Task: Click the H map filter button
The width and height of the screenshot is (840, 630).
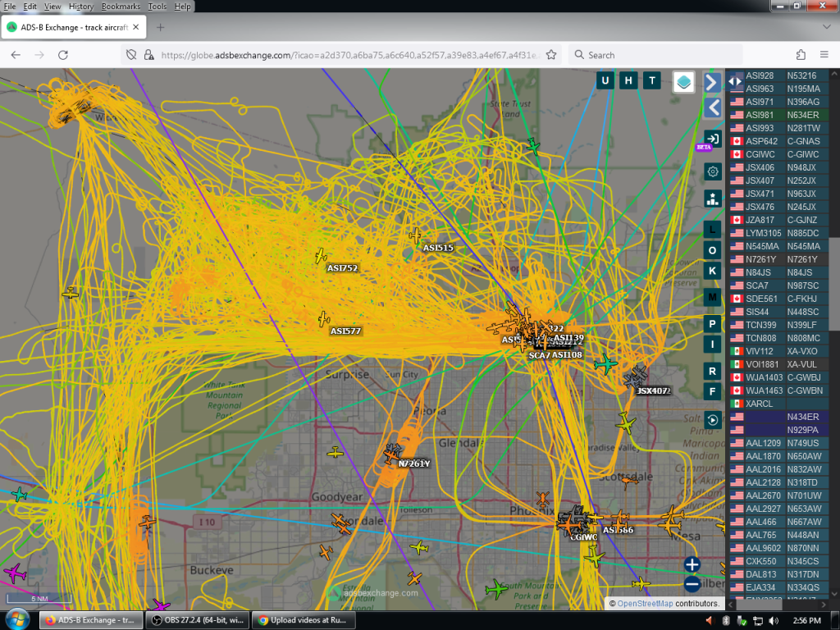Action: point(628,81)
